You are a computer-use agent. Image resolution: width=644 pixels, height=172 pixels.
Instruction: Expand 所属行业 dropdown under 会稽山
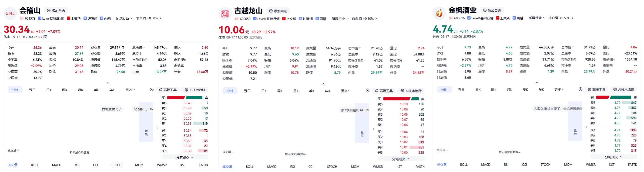point(124,18)
